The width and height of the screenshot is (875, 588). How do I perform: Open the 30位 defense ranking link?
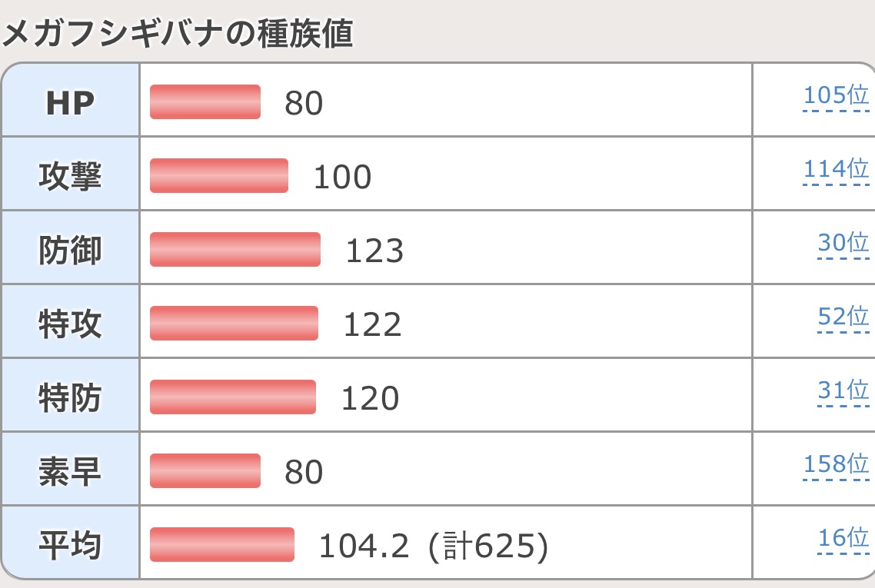843,243
